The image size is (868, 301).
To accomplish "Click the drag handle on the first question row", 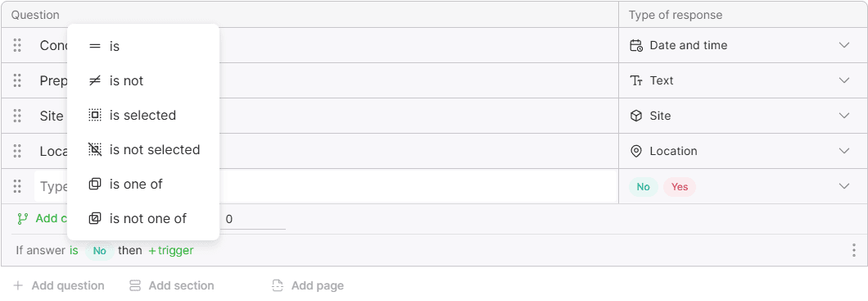I will (x=17, y=45).
